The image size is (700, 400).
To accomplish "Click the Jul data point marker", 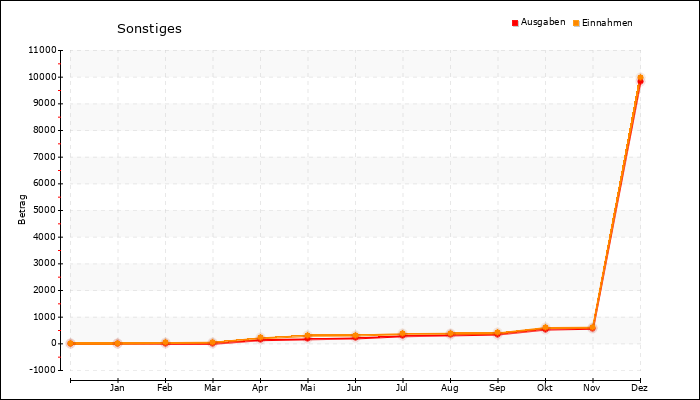I will (x=402, y=335).
